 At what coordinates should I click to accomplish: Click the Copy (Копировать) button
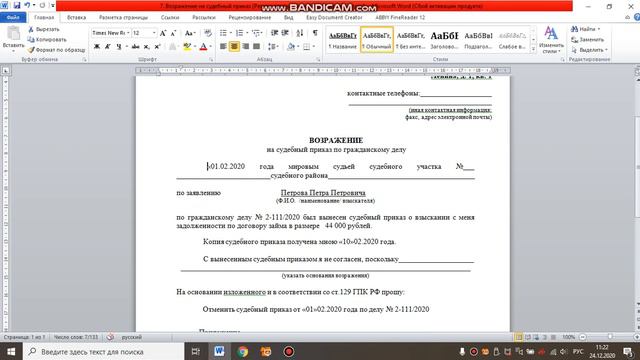47,40
